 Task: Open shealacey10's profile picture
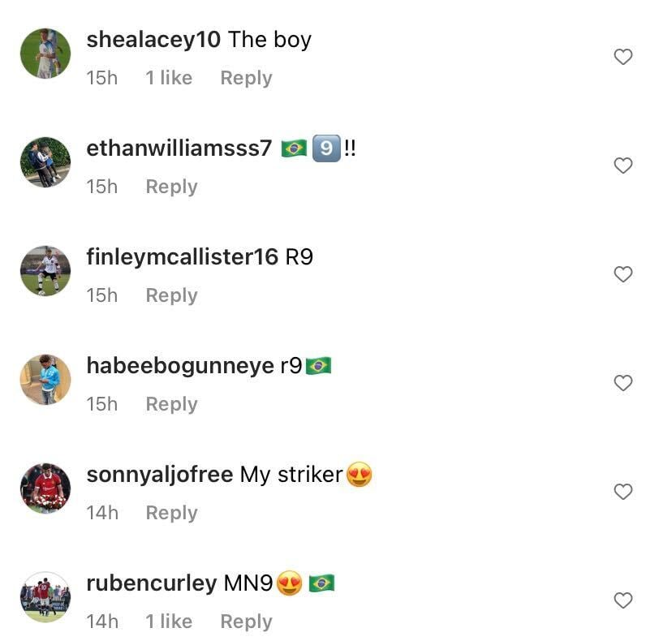45,54
